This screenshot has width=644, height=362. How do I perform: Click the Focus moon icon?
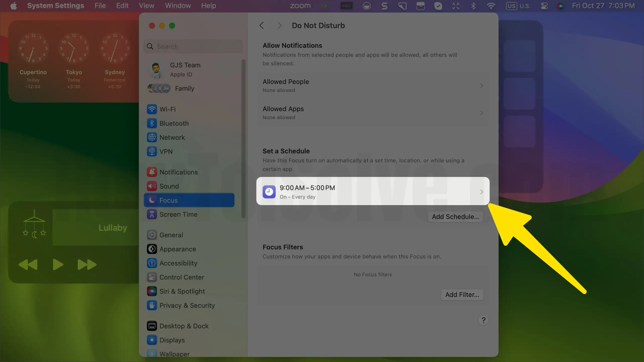(x=152, y=200)
